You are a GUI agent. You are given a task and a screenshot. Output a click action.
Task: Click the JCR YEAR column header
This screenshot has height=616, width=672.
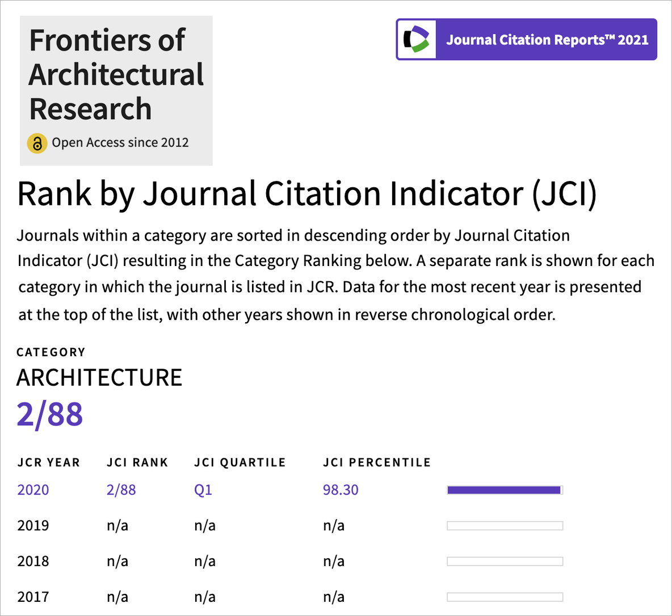pyautogui.click(x=49, y=463)
